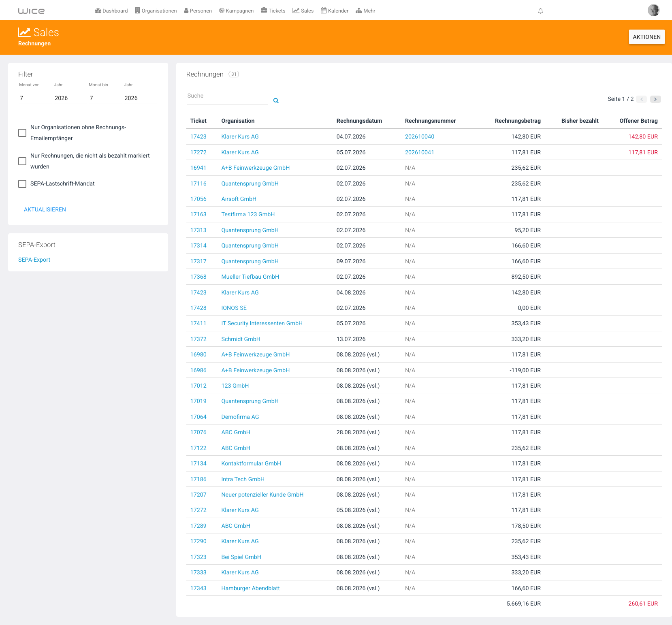The height and width of the screenshot is (625, 672).
Task: Open the Monat von field
Action: 35,98
